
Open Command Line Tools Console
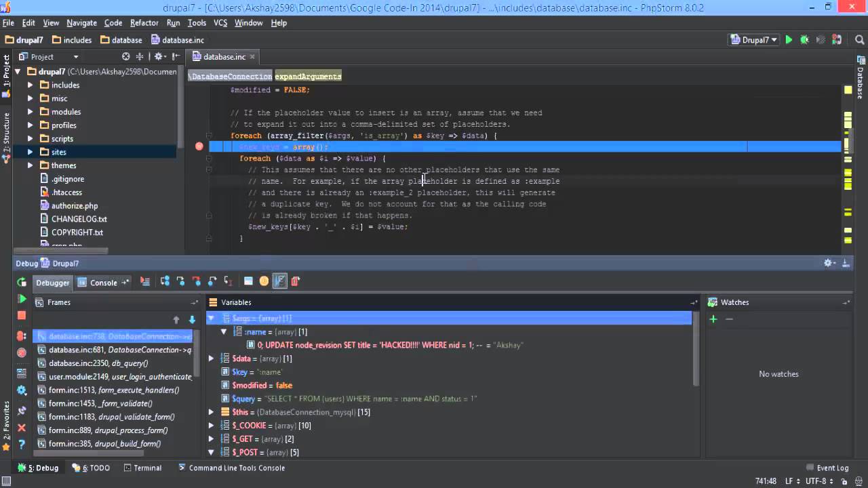pyautogui.click(x=231, y=468)
